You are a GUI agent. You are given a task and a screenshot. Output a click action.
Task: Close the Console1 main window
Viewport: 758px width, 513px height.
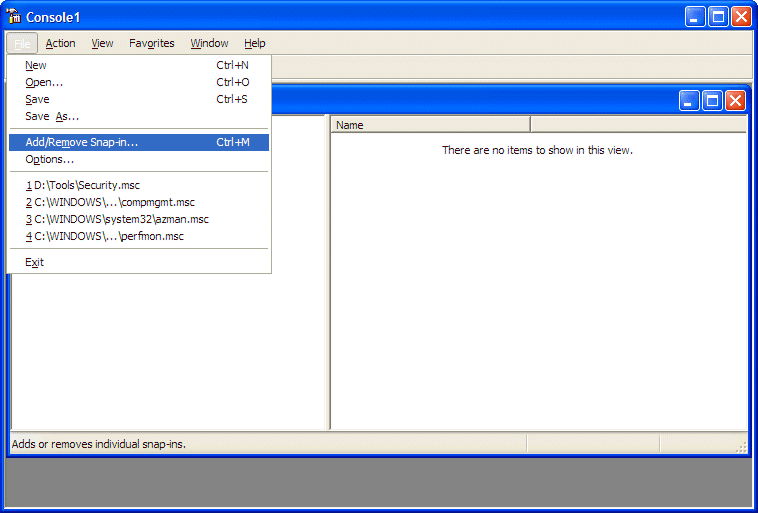point(741,17)
